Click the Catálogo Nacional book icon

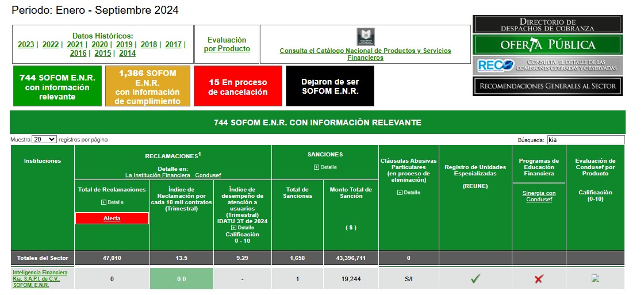point(365,37)
